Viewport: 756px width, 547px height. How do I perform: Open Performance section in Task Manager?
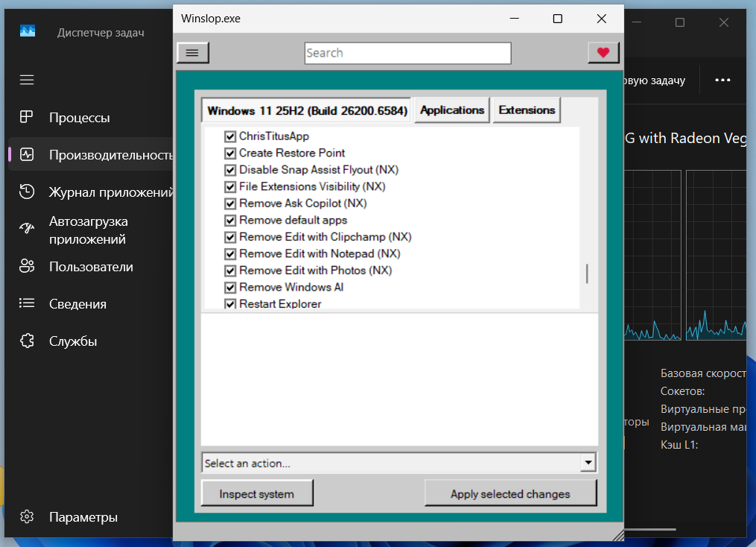tap(91, 155)
